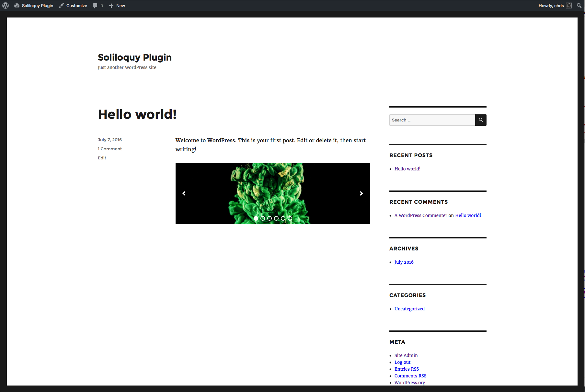Click the search magnifier in admin bar
The height and width of the screenshot is (392, 585).
point(579,6)
